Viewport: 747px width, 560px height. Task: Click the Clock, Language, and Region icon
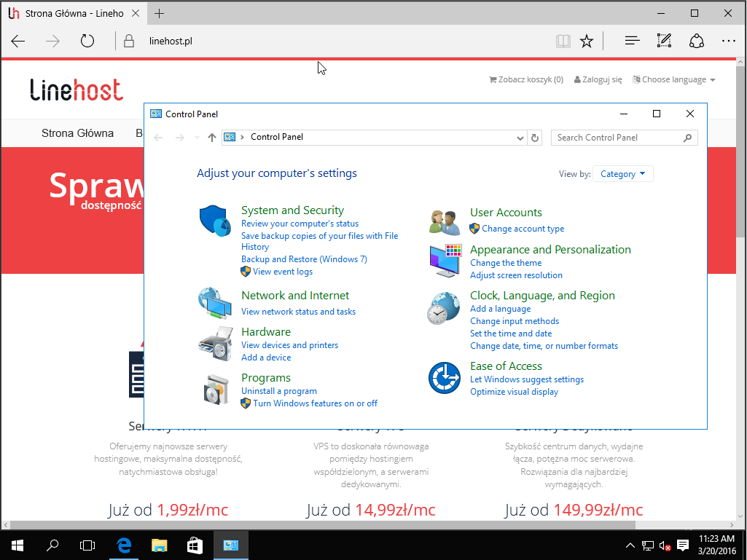point(444,308)
